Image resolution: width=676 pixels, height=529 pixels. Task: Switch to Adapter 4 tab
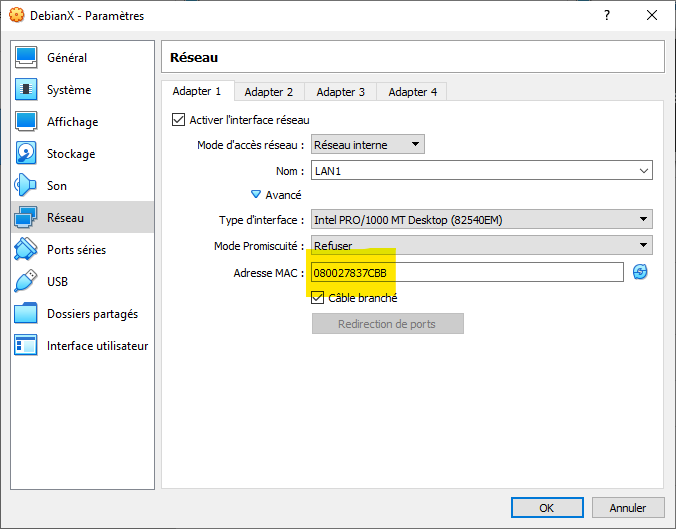[412, 92]
